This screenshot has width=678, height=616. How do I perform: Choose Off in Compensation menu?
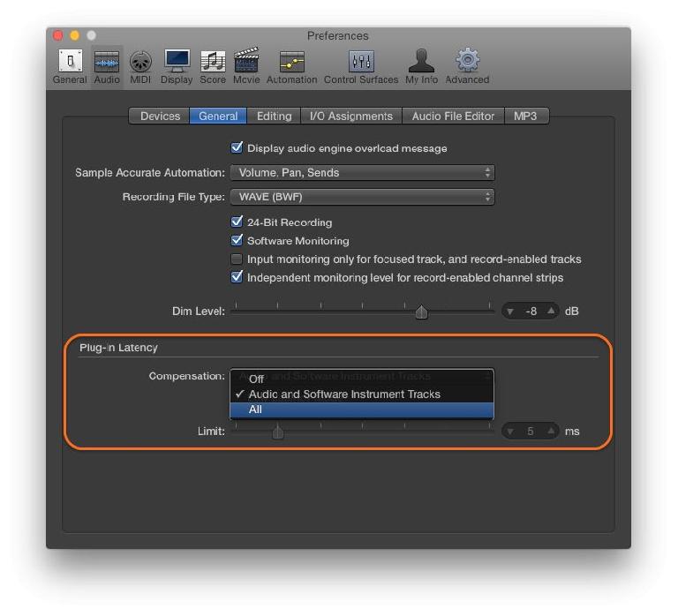[362, 379]
